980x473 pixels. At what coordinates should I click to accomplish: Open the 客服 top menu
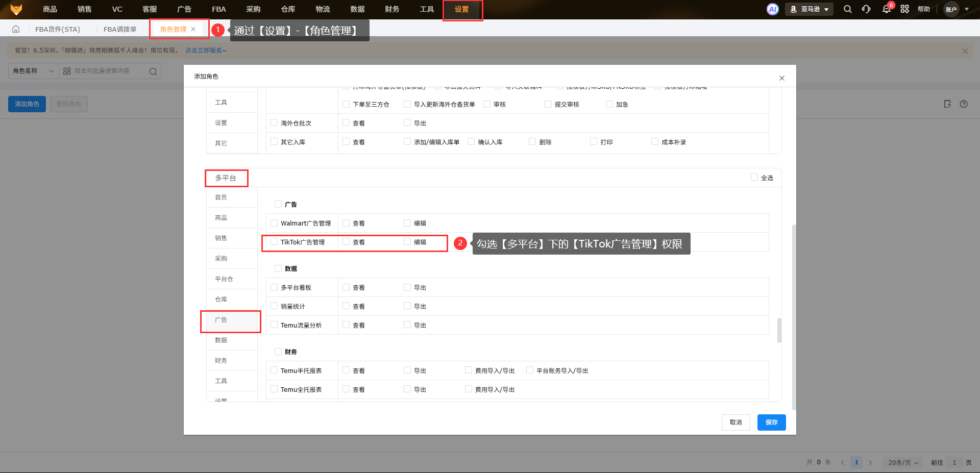[x=150, y=9]
